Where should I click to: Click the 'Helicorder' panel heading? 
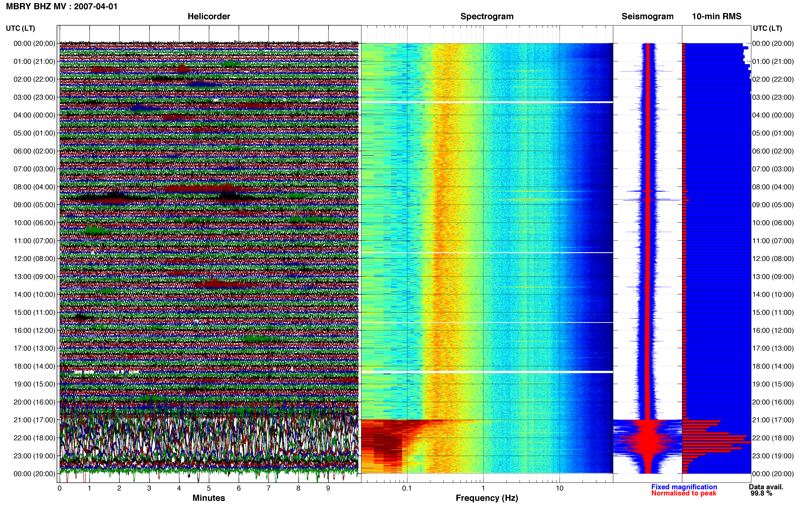click(x=209, y=16)
